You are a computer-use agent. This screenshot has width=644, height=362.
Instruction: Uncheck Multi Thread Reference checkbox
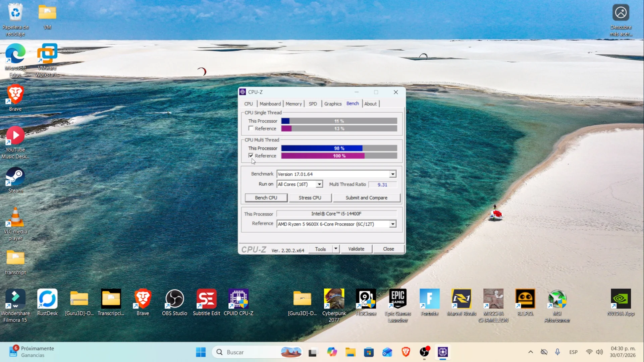(x=251, y=156)
